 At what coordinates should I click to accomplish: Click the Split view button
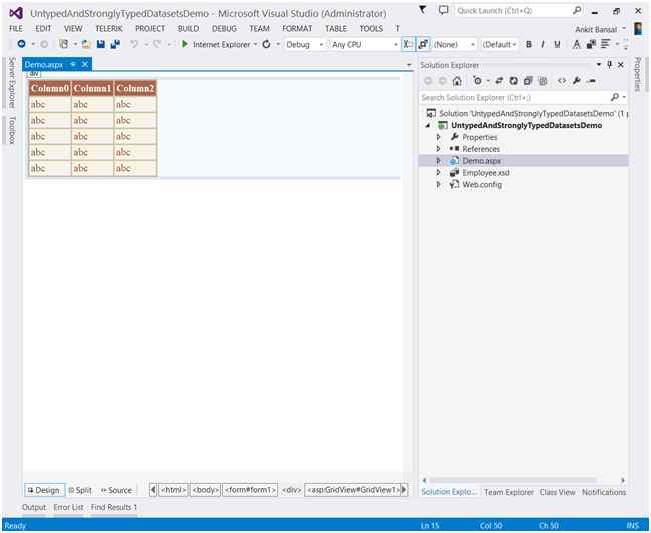point(80,490)
